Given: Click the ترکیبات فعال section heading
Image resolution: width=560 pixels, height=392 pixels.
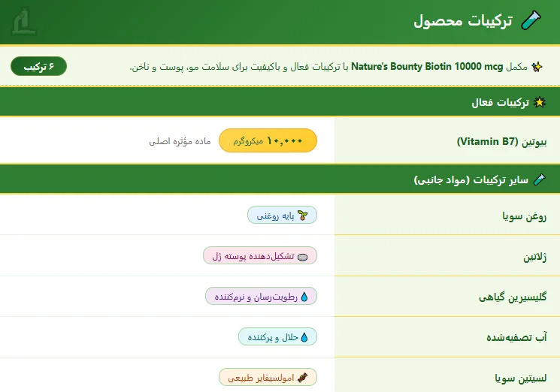Looking at the screenshot, I should point(501,103).
